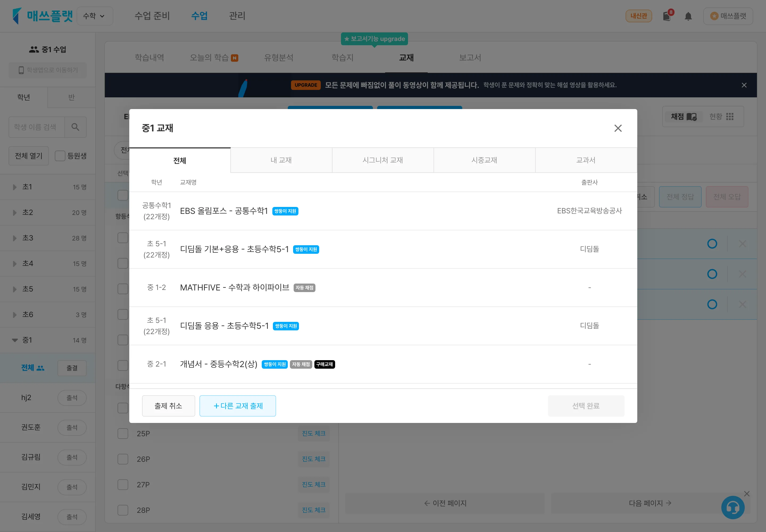Select EBS 올림포스 - 공통수학1 textbook row
The height and width of the screenshot is (532, 766).
(383, 211)
